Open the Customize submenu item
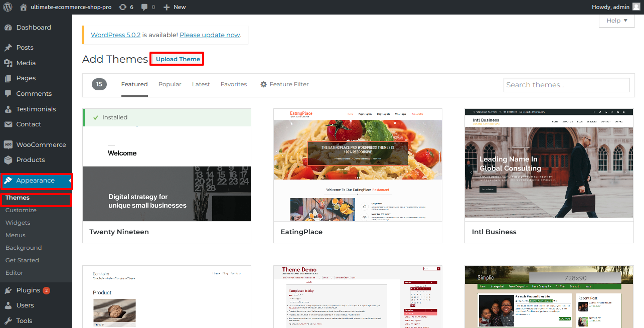 21,210
